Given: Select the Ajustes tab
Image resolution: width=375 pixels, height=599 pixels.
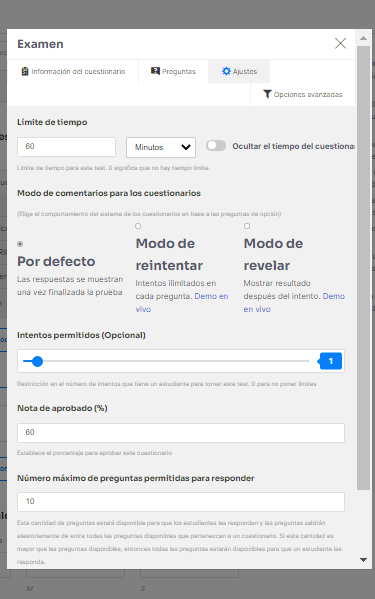Looking at the screenshot, I should [239, 71].
